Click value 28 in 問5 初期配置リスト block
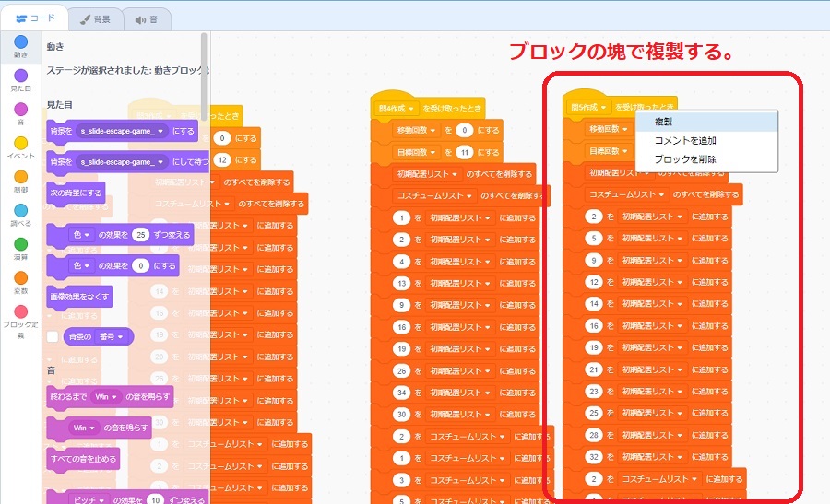Viewport: 830px width, 504px height. click(x=593, y=435)
